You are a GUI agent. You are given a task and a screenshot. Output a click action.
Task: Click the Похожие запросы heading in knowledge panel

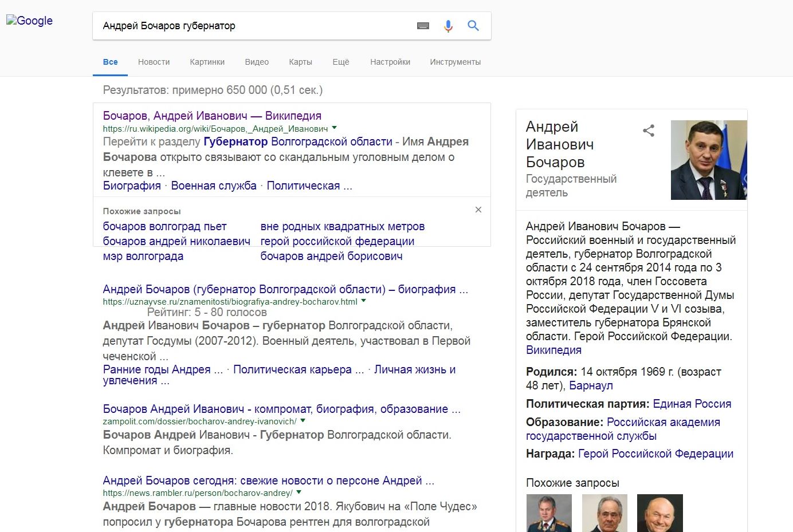coord(572,483)
